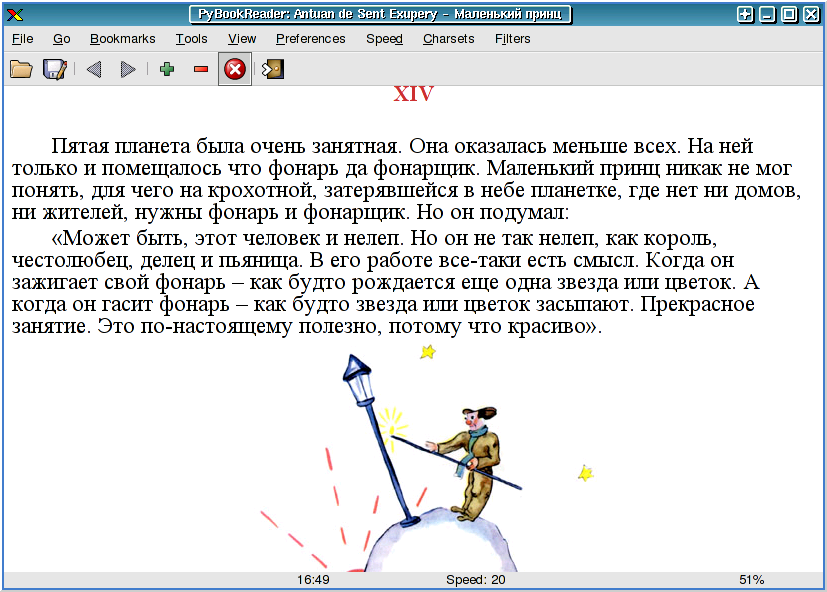The image size is (827, 592).
Task: Click the paragraph starting '«Может быть'
Action: click(385, 282)
